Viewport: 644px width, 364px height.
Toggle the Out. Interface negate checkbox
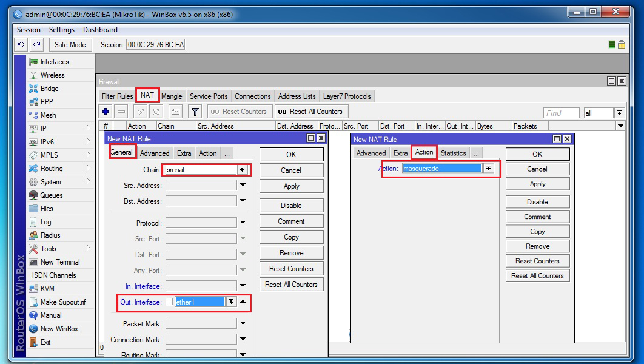click(169, 302)
